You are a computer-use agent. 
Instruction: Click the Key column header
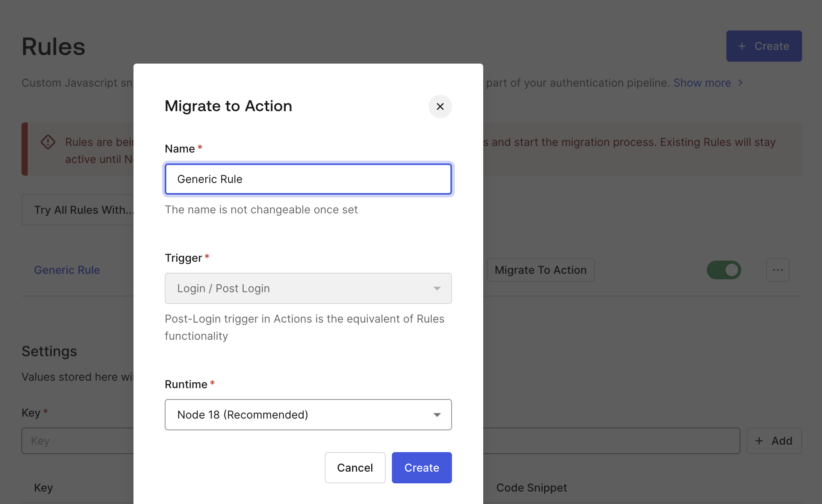click(x=43, y=488)
